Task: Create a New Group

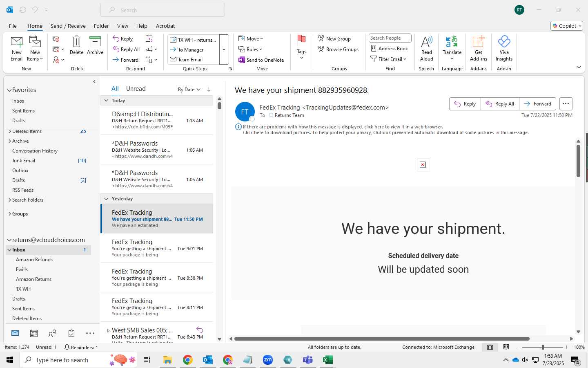Action: tap(334, 39)
